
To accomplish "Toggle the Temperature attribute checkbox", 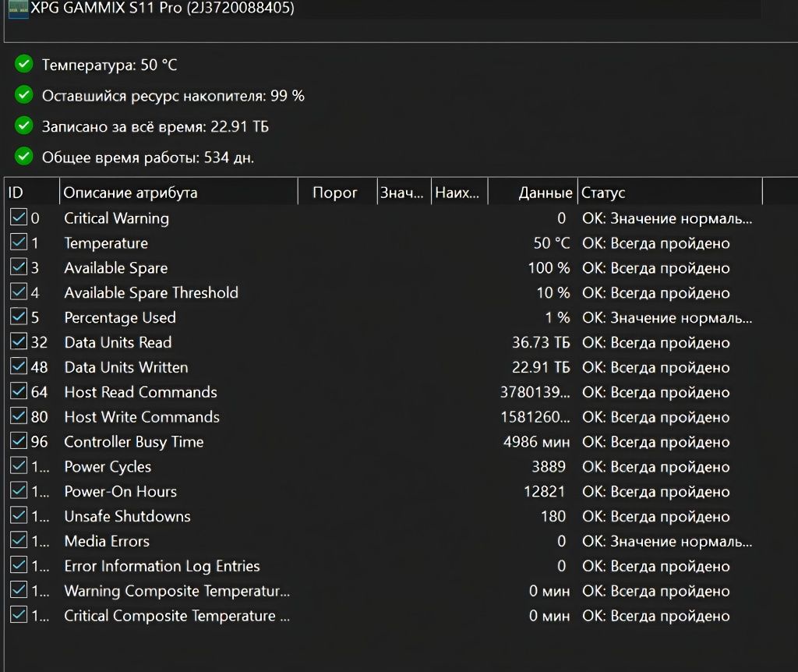I will click(x=19, y=242).
